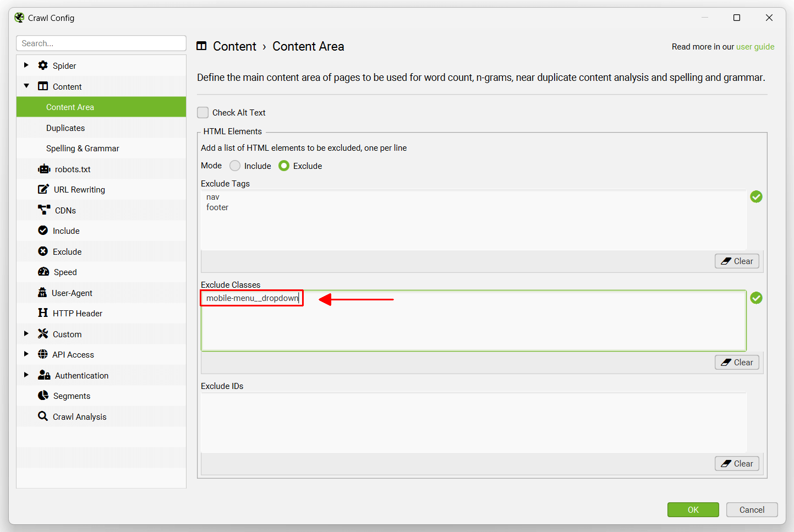Viewport: 794px width, 532px height.
Task: Click the HTTP Header icon
Action: 43,313
